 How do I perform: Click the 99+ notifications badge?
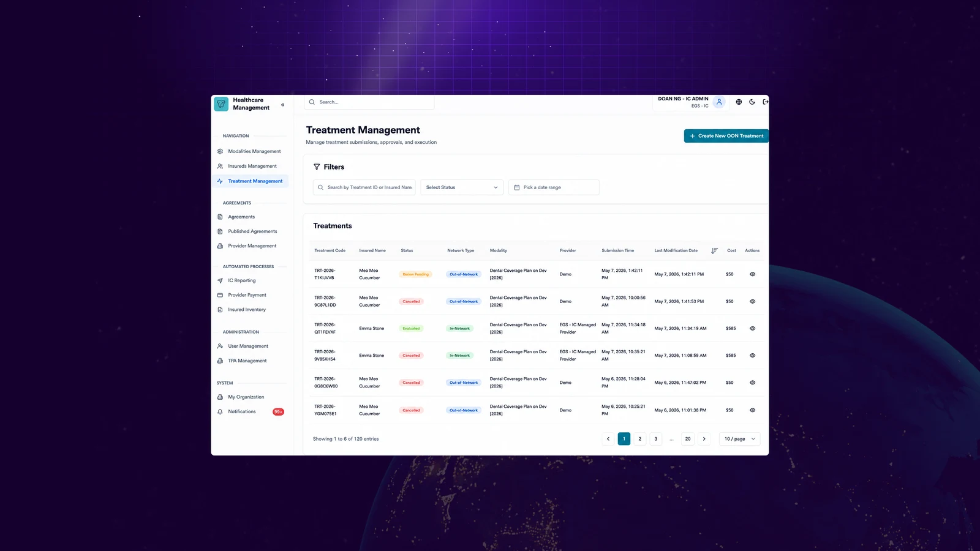(x=278, y=411)
